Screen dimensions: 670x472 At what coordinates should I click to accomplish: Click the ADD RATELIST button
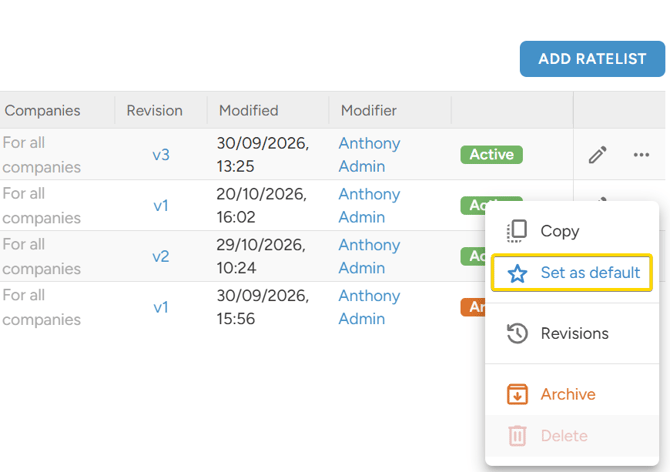coord(592,59)
